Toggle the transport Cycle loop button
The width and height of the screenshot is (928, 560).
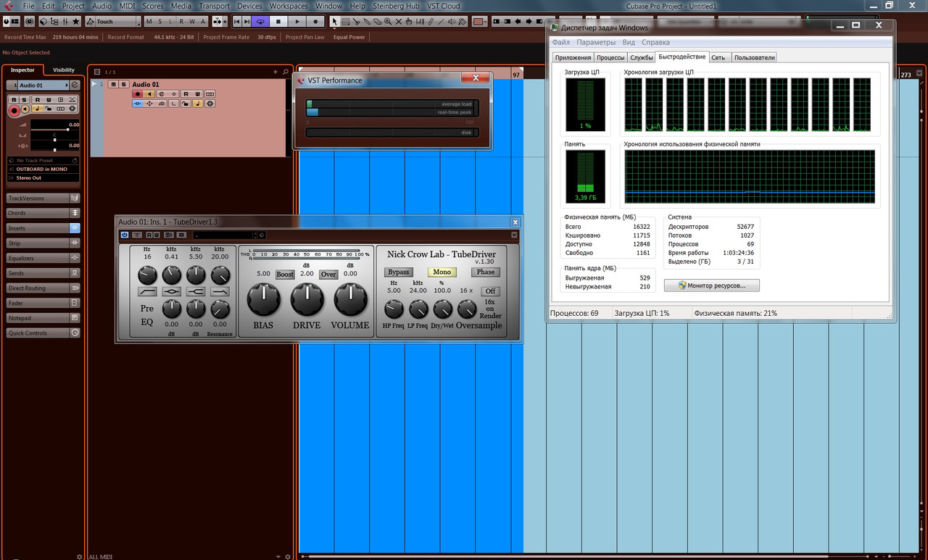pos(260,22)
